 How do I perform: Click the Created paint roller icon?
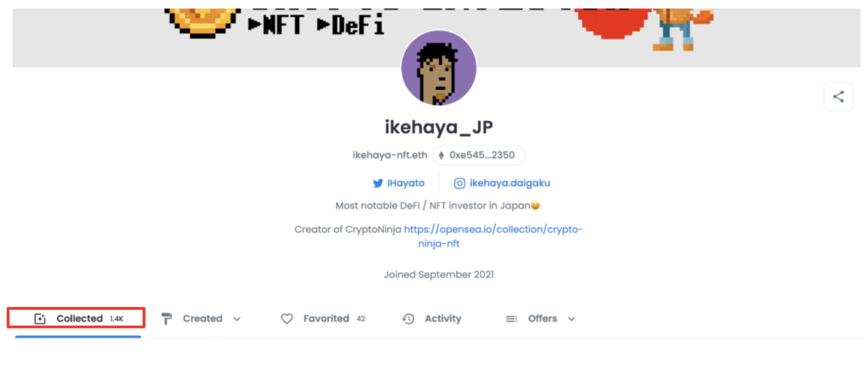click(x=167, y=318)
